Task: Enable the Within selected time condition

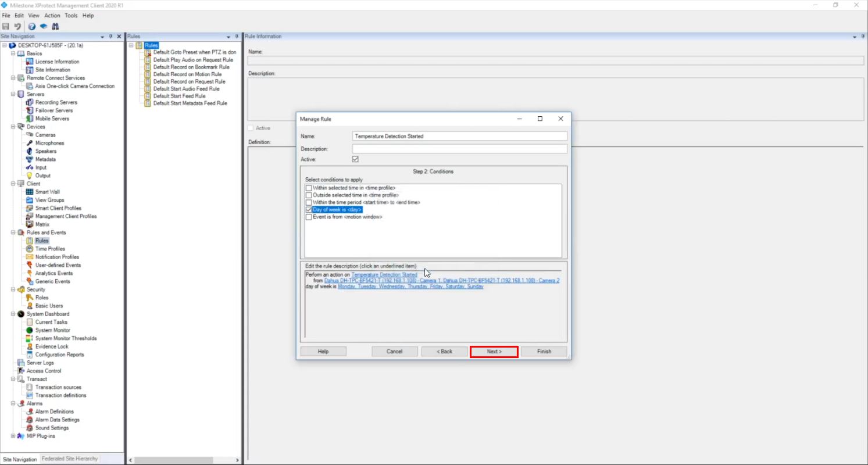Action: click(x=309, y=188)
